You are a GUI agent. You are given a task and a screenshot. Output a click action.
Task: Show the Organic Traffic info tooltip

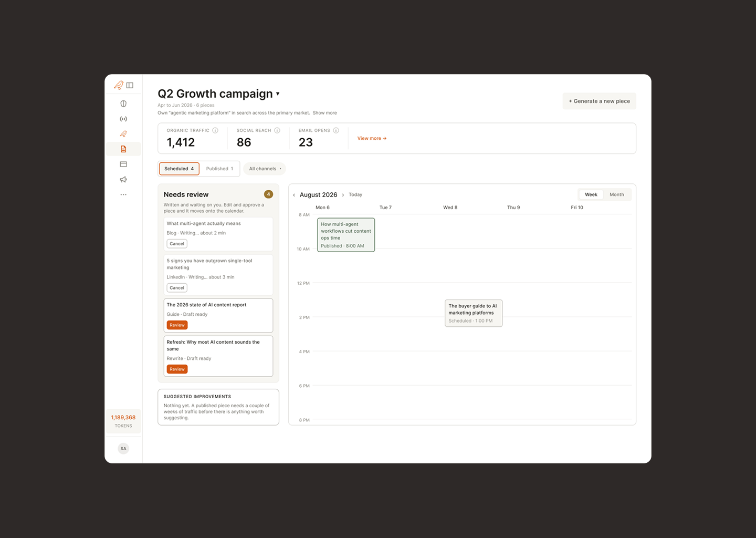(215, 130)
